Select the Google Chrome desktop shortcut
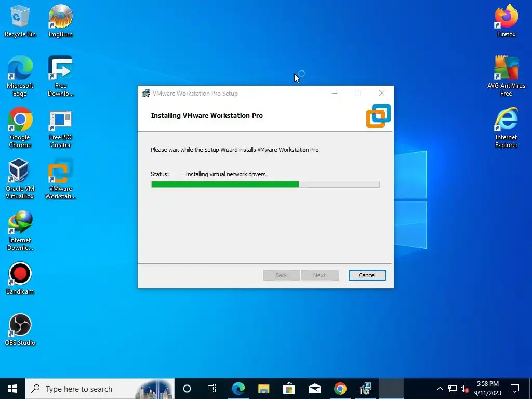 tap(20, 128)
